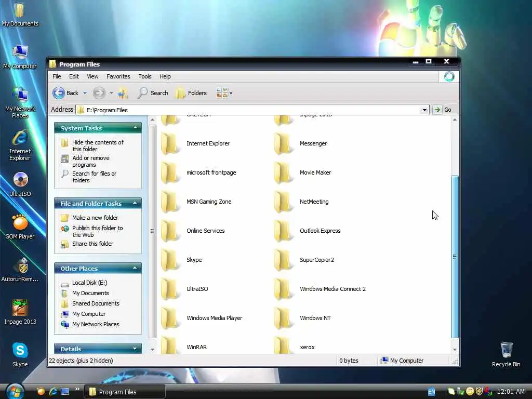Collapse the Other Places panel
532x399 pixels.
tap(135, 268)
